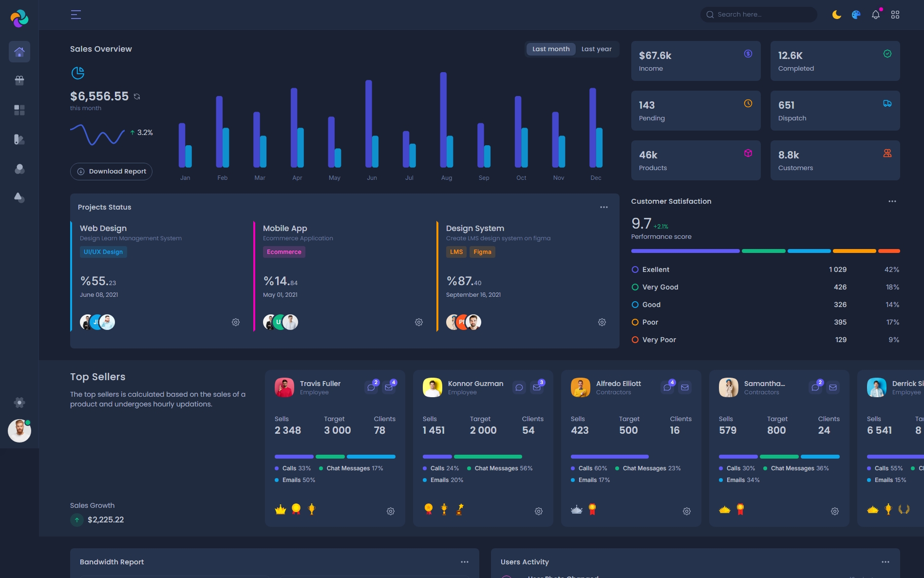Open Alfredo Elliott card settings gear

coord(687,511)
